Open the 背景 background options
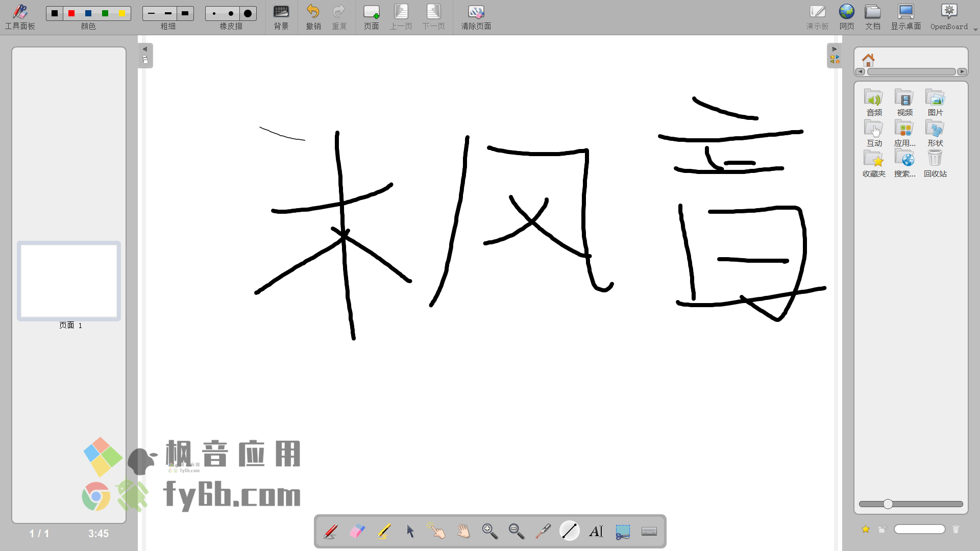 click(281, 17)
